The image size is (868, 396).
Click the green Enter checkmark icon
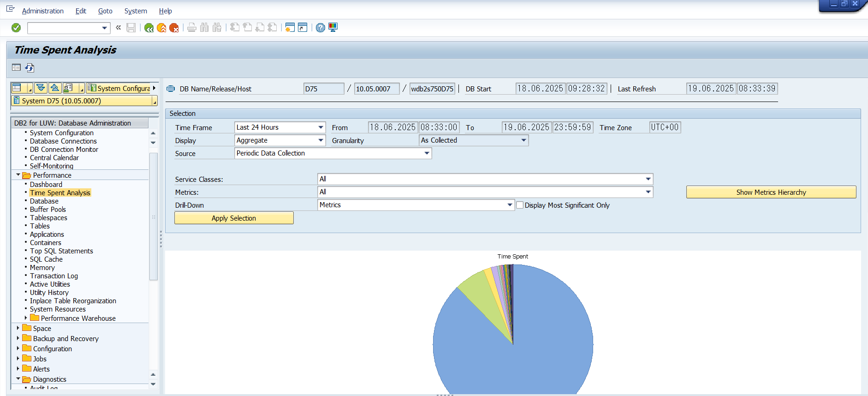(16, 28)
